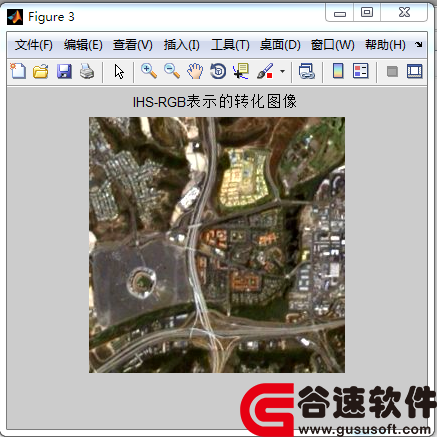
Task: Click the New Figure icon
Action: click(x=18, y=71)
